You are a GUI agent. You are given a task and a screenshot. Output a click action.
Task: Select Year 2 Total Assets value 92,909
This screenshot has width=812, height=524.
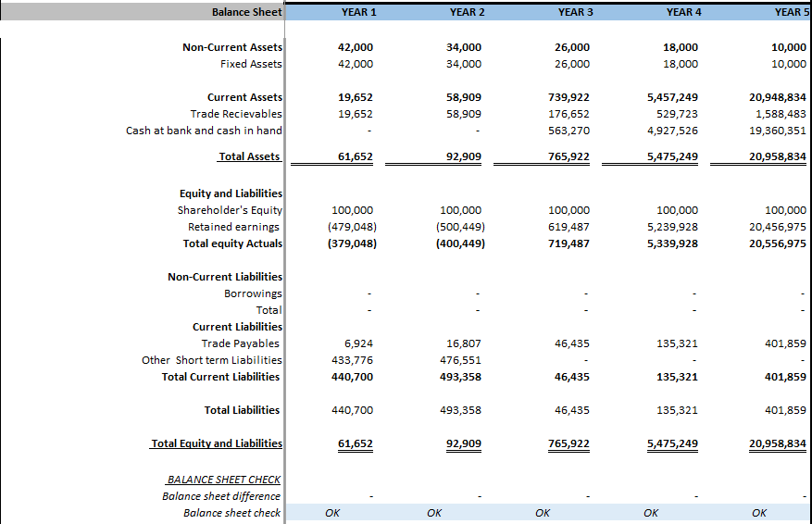(x=464, y=156)
